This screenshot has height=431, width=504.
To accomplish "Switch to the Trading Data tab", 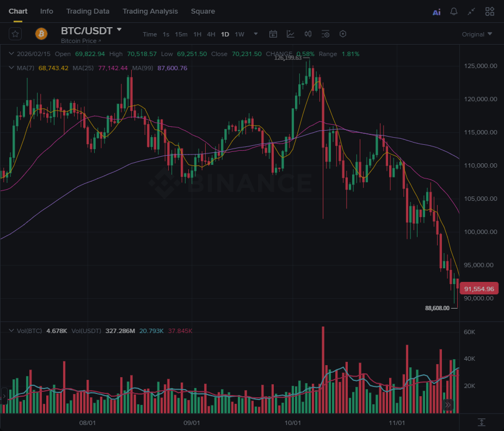I will [x=88, y=11].
